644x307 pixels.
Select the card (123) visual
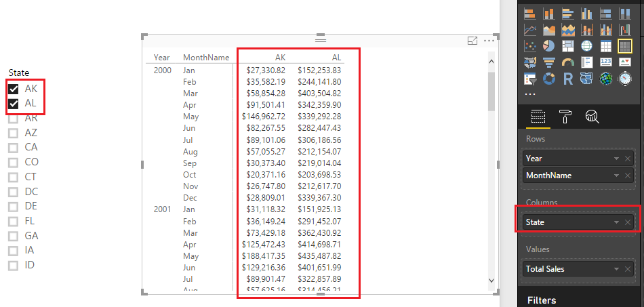[x=606, y=62]
